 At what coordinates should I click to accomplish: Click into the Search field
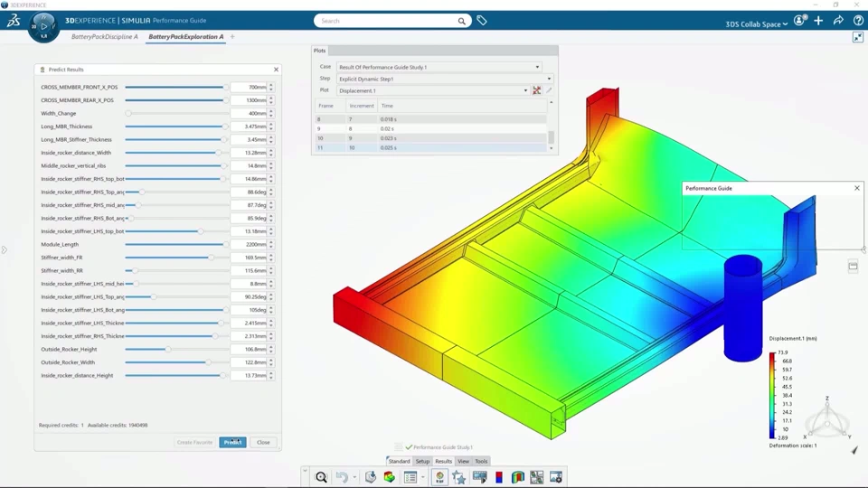(x=388, y=21)
